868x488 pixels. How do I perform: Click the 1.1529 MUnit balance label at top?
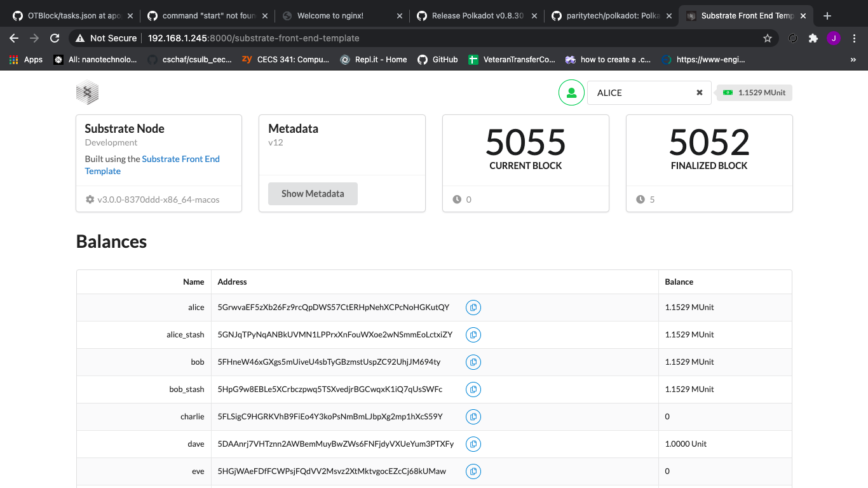pyautogui.click(x=754, y=93)
